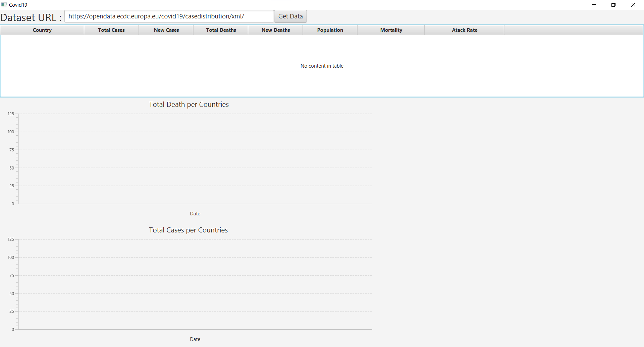Sort the table by Mortality column
Image resolution: width=644 pixels, height=347 pixels.
pyautogui.click(x=391, y=30)
